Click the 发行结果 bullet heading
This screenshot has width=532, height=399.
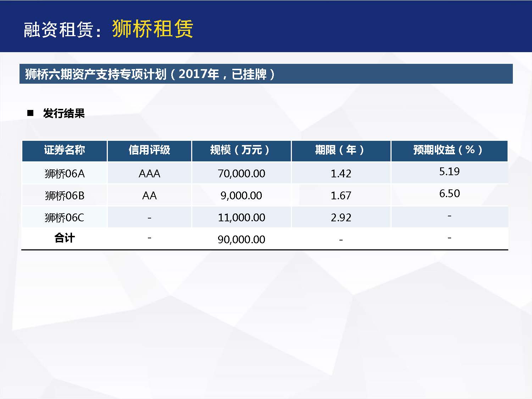coord(64,113)
